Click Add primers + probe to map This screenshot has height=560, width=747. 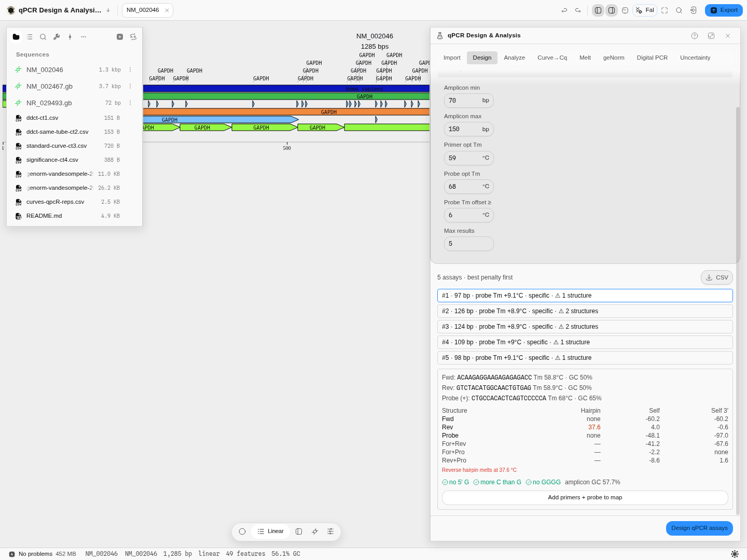coord(585,498)
